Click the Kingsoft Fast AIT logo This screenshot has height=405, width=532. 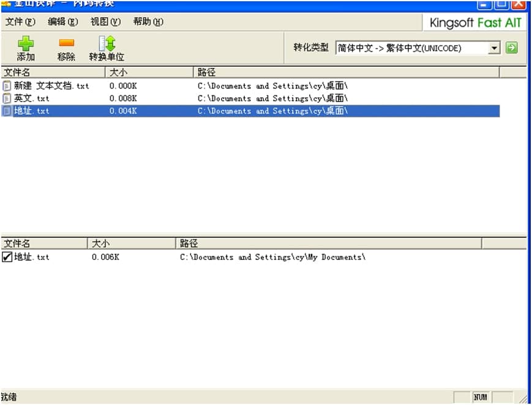(475, 23)
